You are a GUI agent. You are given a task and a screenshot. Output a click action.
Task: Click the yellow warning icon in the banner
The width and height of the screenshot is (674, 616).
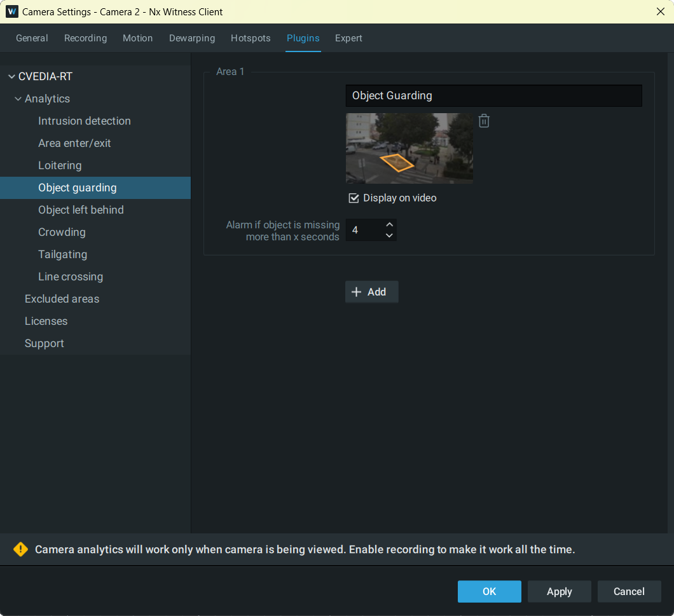point(20,549)
